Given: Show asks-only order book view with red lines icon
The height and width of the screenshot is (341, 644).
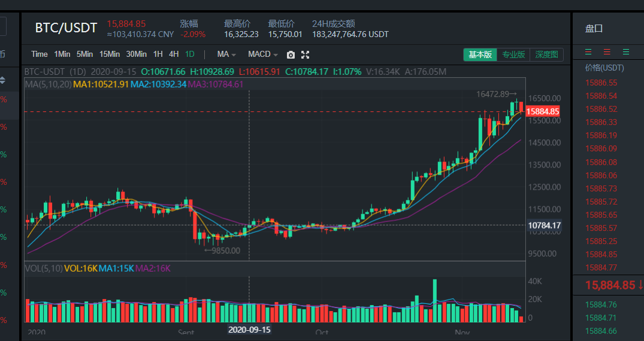Looking at the screenshot, I should pyautogui.click(x=607, y=51).
